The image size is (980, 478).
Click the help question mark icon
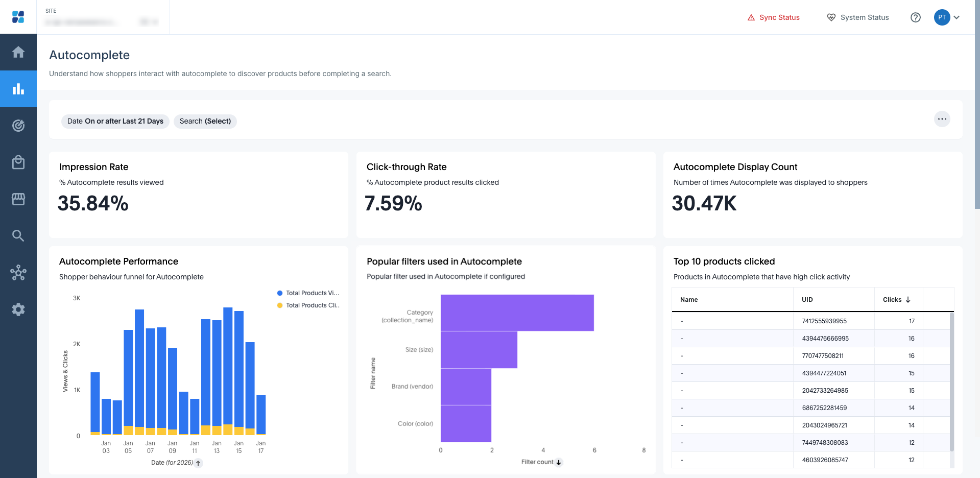[x=915, y=17]
